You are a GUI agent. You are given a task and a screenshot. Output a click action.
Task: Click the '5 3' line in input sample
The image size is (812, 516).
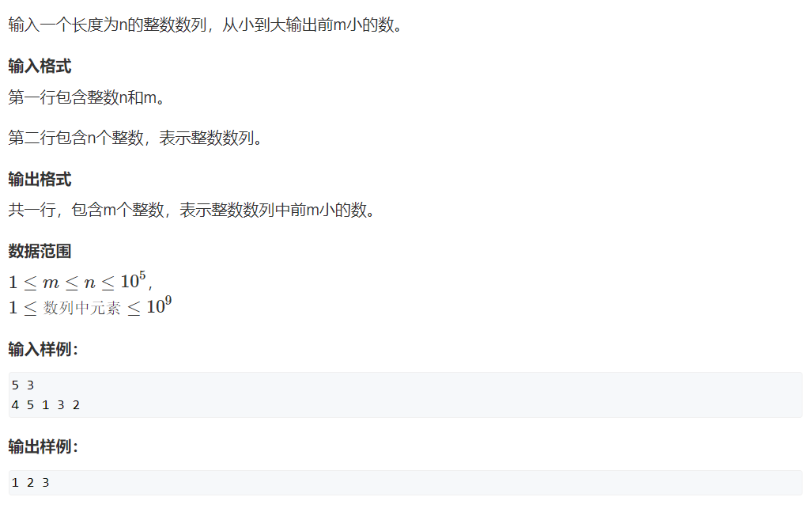23,385
